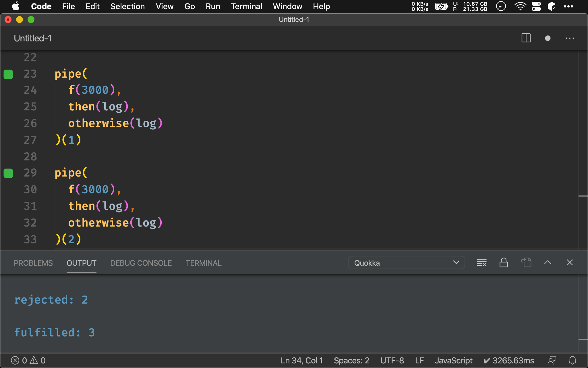The image size is (588, 368).
Task: Toggle the output scroll lock icon
Action: (504, 262)
